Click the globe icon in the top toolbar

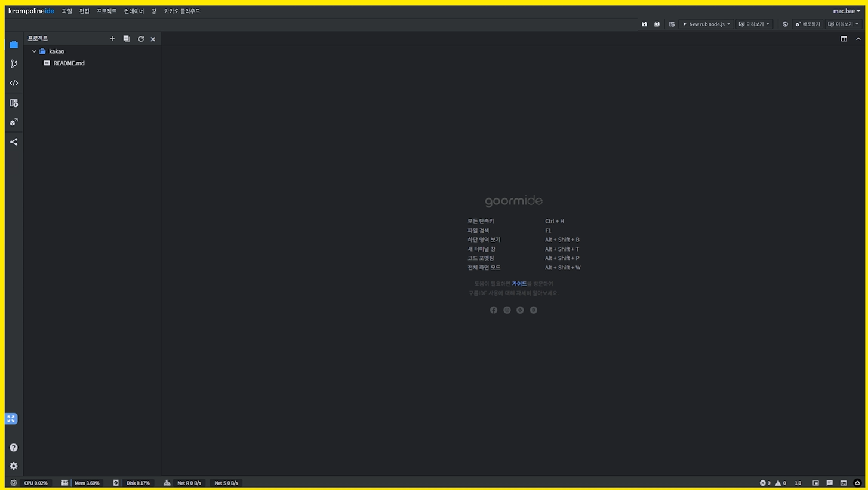[x=785, y=24]
